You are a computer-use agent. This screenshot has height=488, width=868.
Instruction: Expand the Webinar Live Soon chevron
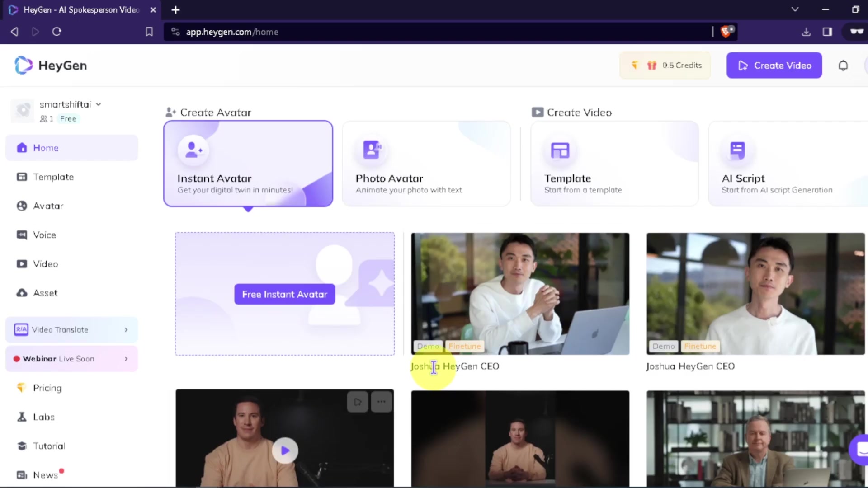pos(126,359)
